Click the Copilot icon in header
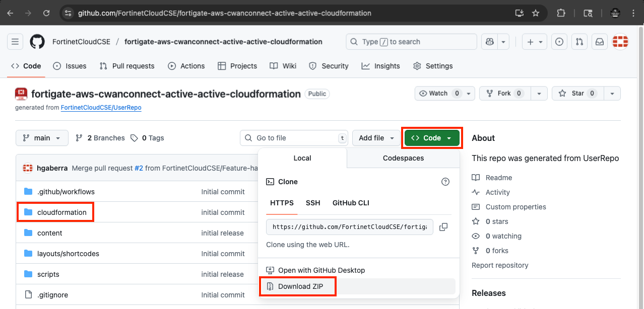 click(489, 42)
